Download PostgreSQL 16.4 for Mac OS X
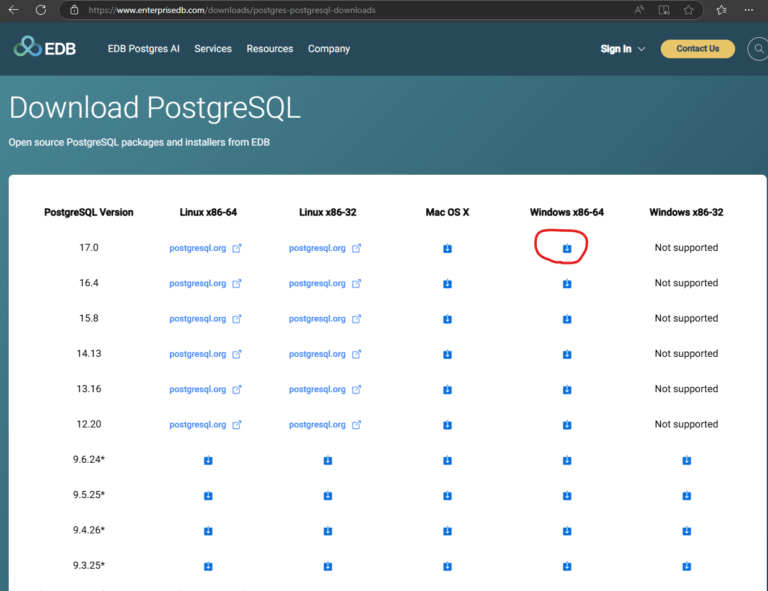The height and width of the screenshot is (591, 768). click(447, 284)
